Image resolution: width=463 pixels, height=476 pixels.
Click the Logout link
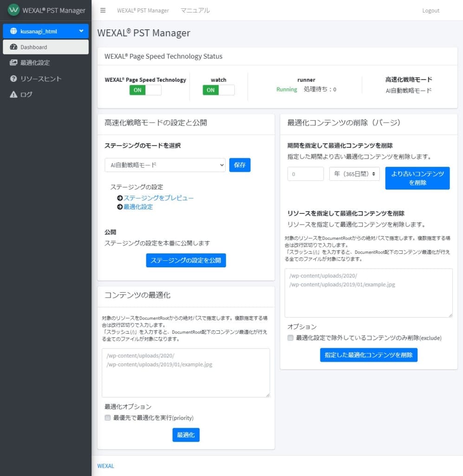[x=430, y=11]
